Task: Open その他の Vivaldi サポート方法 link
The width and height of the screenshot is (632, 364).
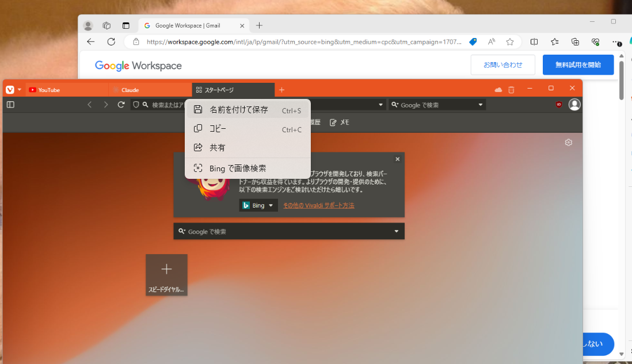Action: coord(318,205)
